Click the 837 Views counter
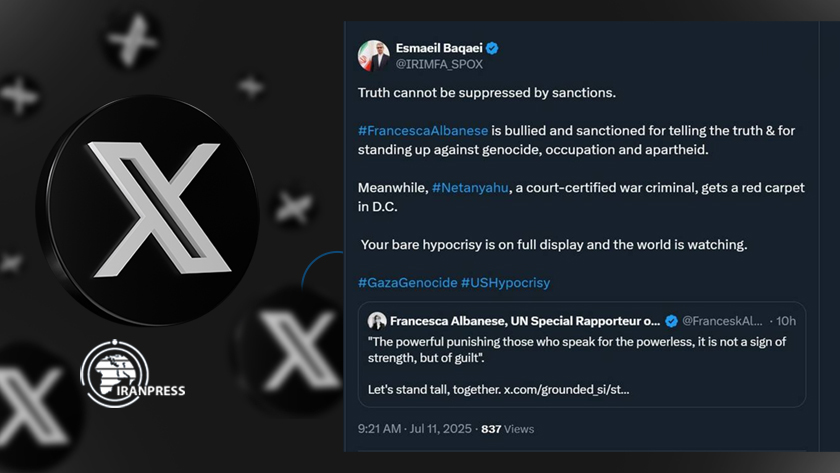840x473 pixels. pos(507,429)
